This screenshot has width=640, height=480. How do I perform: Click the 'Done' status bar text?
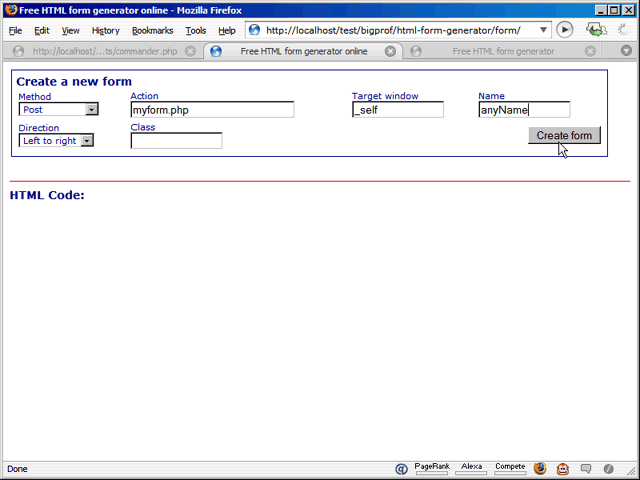[17, 469]
